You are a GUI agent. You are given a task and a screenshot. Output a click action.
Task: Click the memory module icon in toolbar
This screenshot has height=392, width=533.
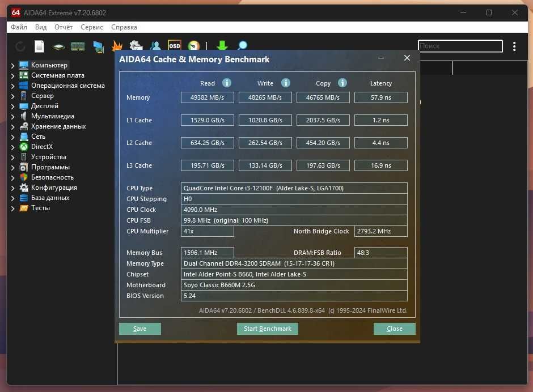pos(78,46)
